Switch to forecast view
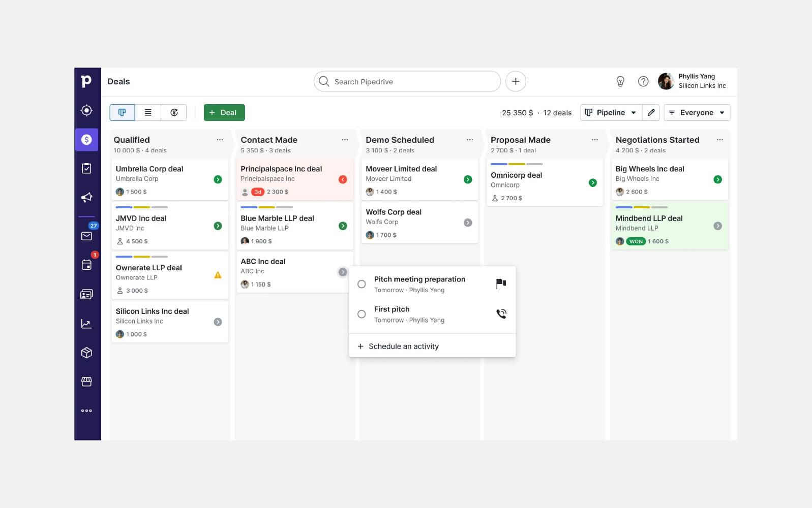The width and height of the screenshot is (812, 508). (x=174, y=112)
